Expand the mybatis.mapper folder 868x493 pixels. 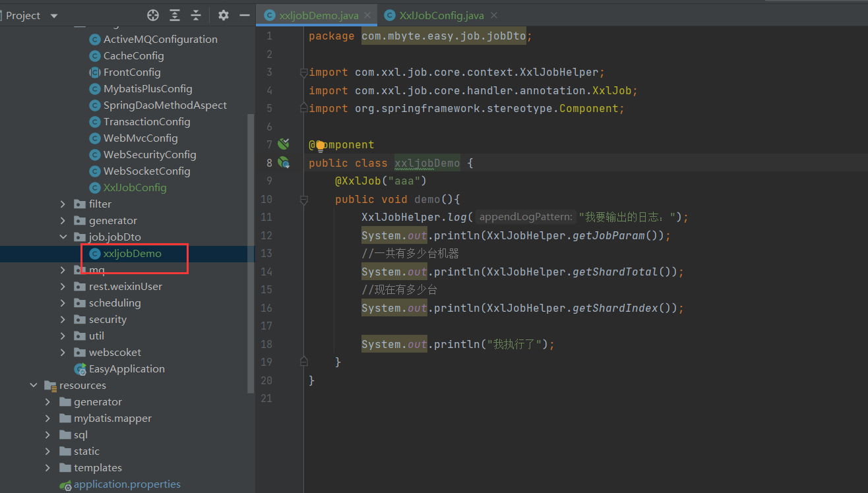point(47,419)
